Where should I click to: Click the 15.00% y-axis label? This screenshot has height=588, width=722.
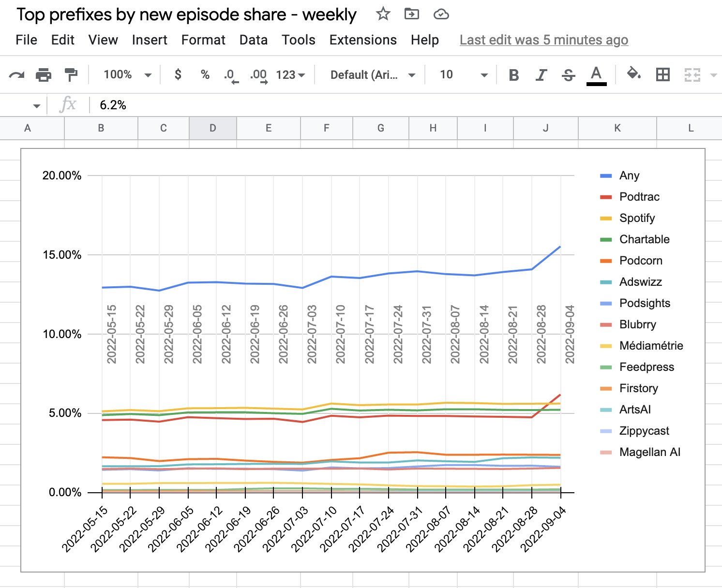62,255
